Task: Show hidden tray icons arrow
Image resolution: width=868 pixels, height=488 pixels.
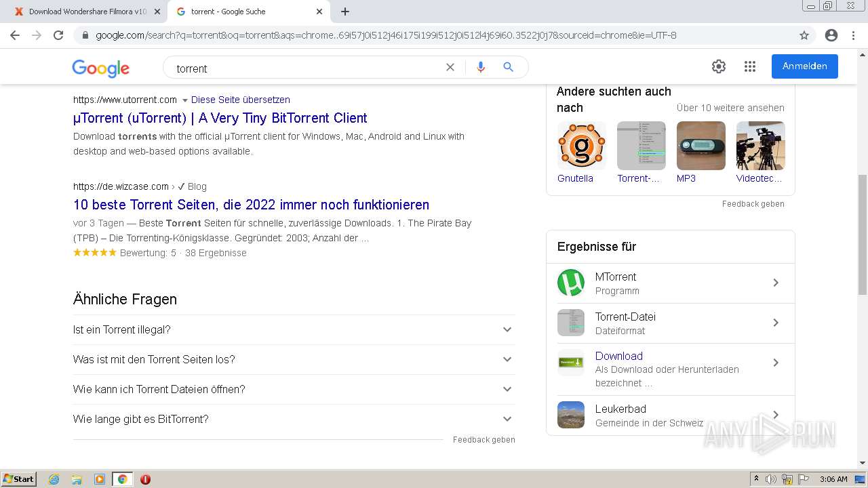Action: point(756,479)
